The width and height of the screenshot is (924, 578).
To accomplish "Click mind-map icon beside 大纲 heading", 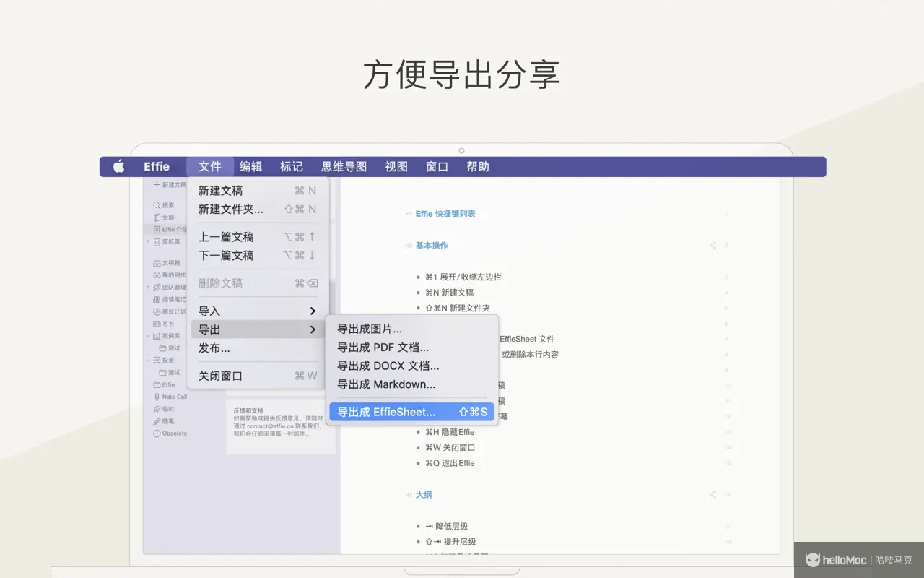I will 713,495.
